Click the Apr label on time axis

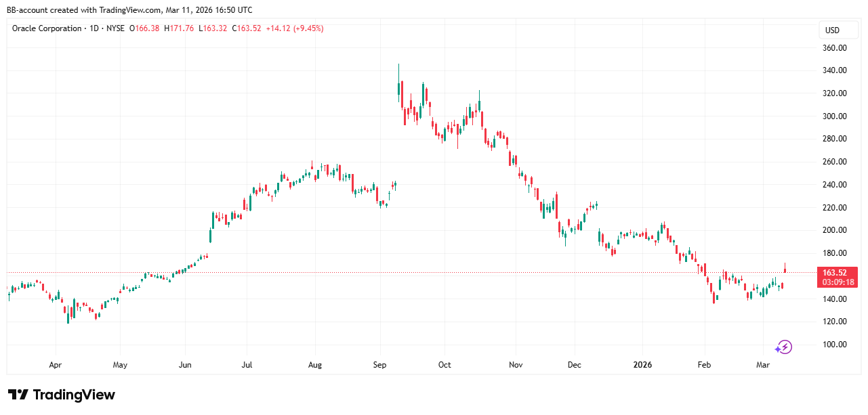coord(56,365)
